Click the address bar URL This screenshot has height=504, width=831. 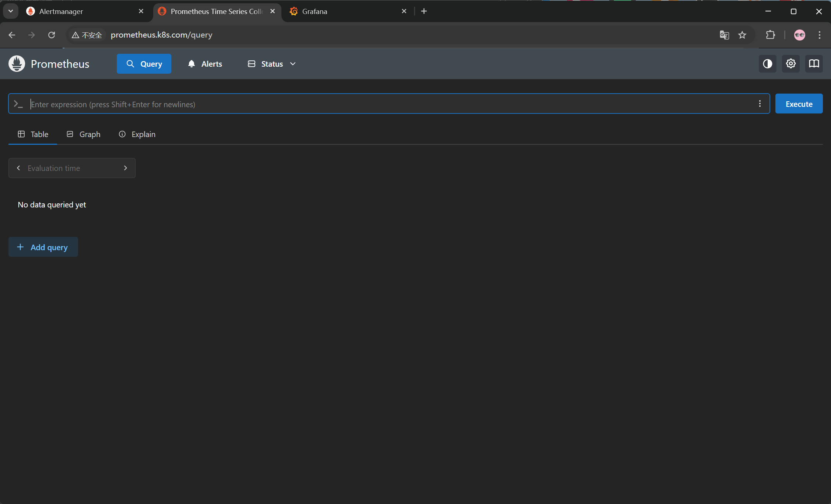(x=162, y=35)
